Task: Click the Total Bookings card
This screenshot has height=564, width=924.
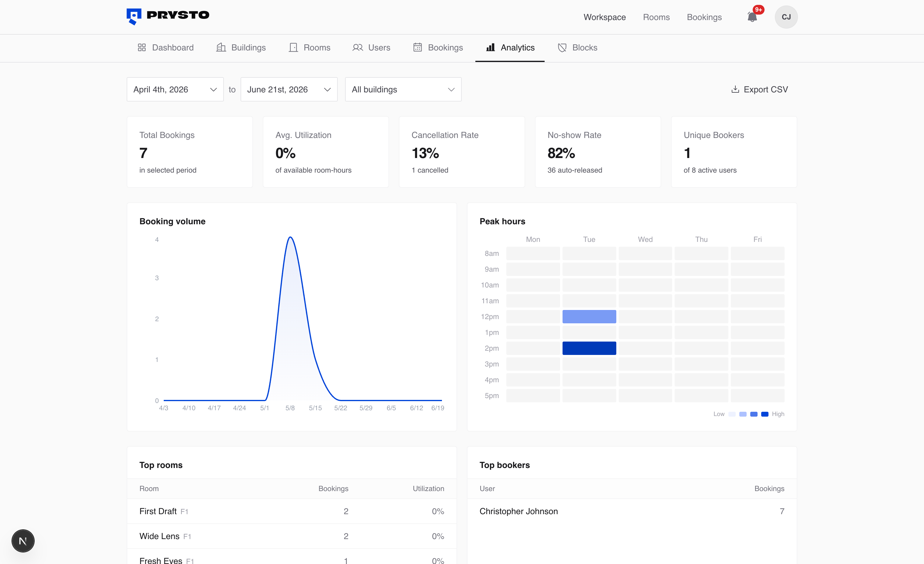Action: coord(190,152)
